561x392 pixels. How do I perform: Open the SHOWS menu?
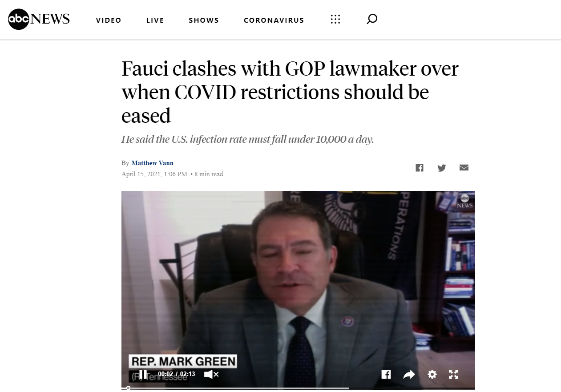[204, 20]
